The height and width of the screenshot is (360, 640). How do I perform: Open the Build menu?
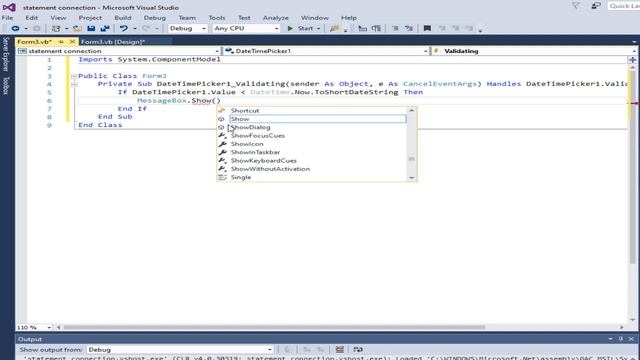(x=123, y=18)
